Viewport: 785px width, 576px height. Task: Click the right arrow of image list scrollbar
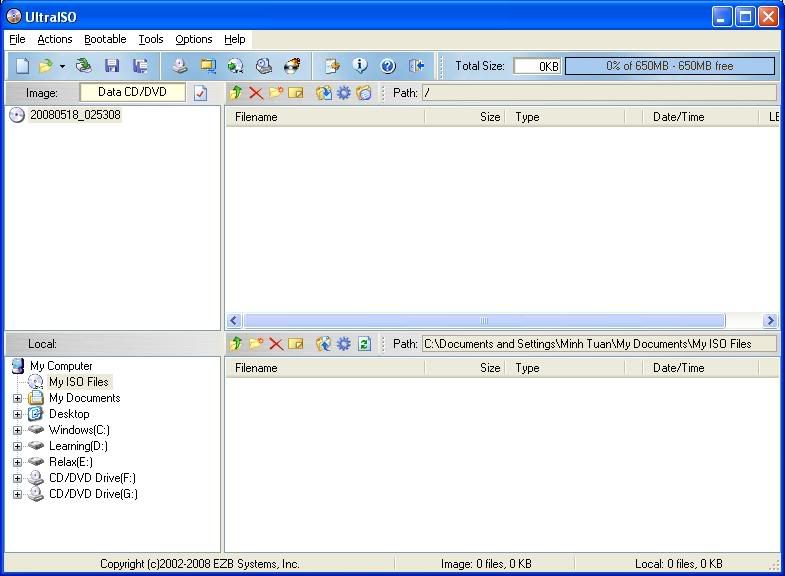[x=770, y=320]
